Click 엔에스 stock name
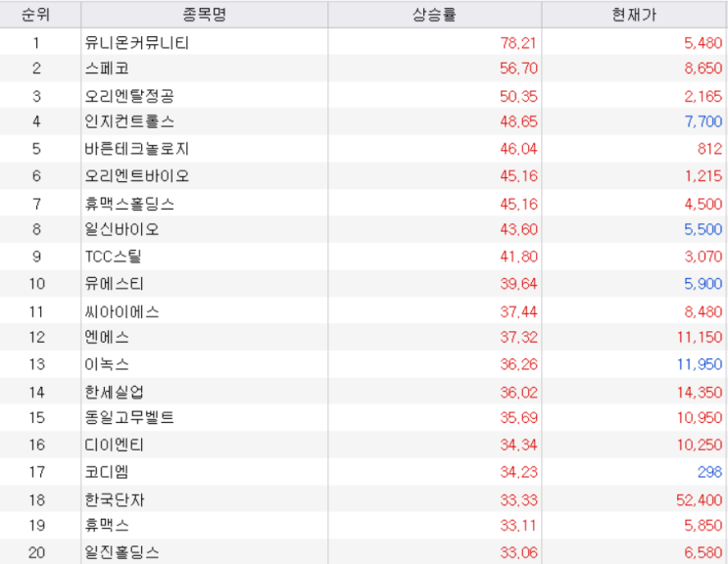The height and width of the screenshot is (564, 728). (x=107, y=337)
